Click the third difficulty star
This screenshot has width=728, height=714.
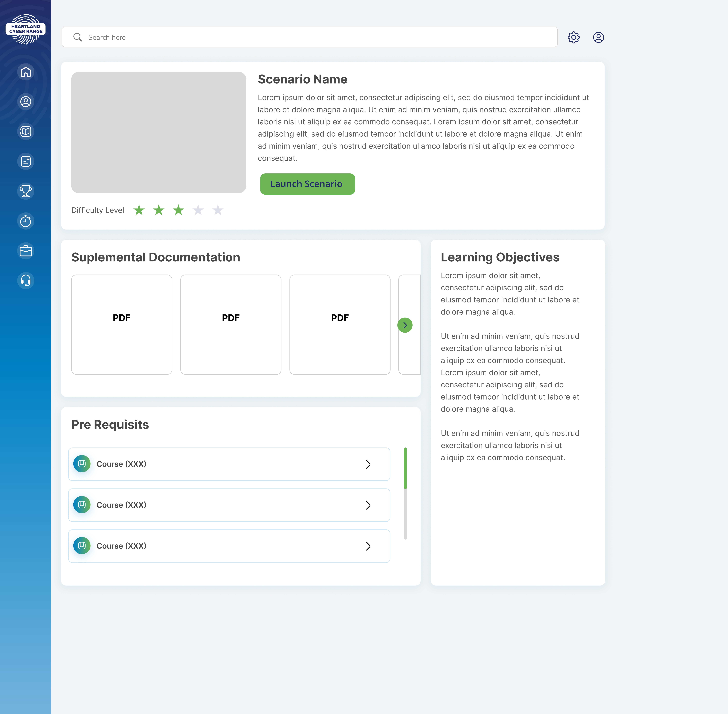(x=178, y=210)
